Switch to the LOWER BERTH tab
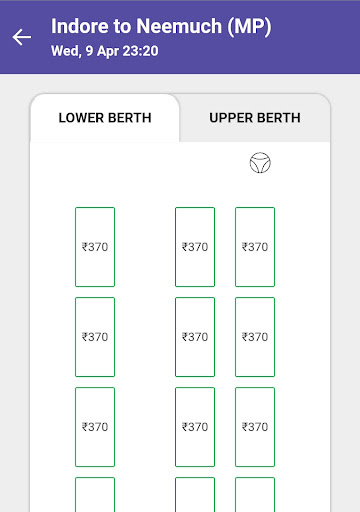Viewport: 360px width, 512px height. 105,118
